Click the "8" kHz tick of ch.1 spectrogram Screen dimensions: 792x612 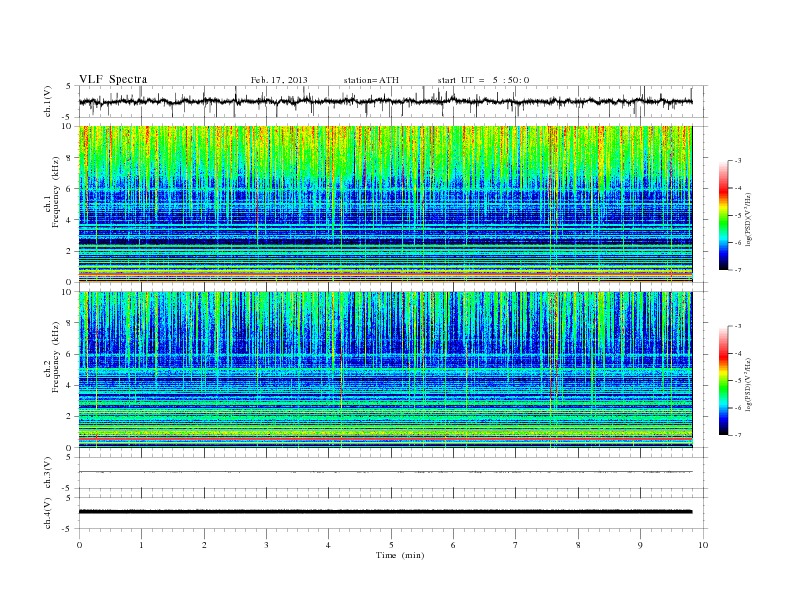[x=70, y=158]
